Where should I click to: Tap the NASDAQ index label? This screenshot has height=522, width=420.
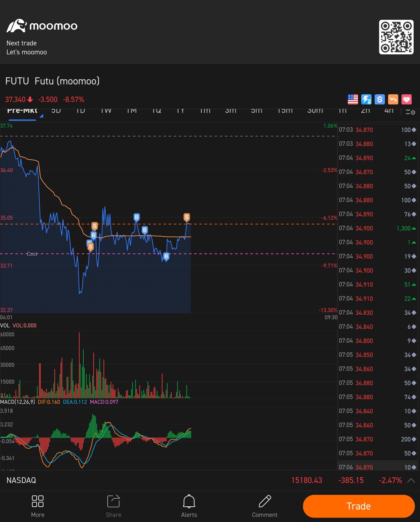tap(21, 480)
